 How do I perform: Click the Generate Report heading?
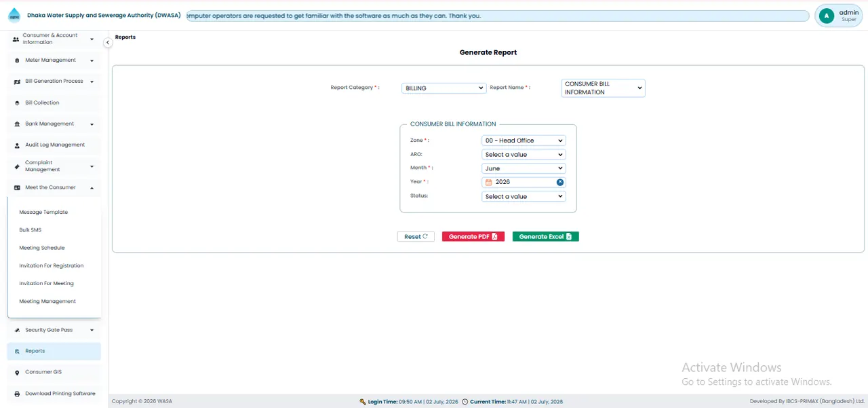pyautogui.click(x=488, y=52)
